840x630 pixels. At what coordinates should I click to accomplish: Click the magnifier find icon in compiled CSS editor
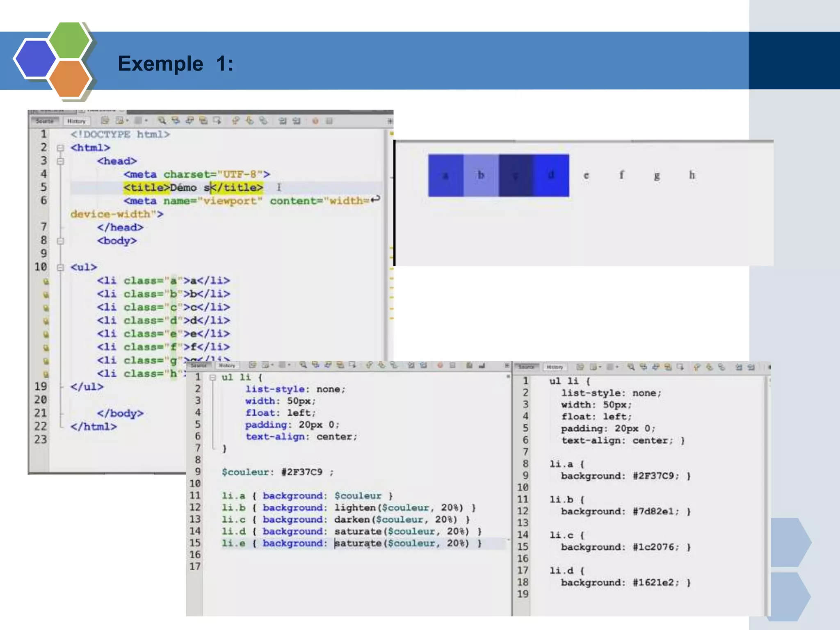click(x=631, y=367)
